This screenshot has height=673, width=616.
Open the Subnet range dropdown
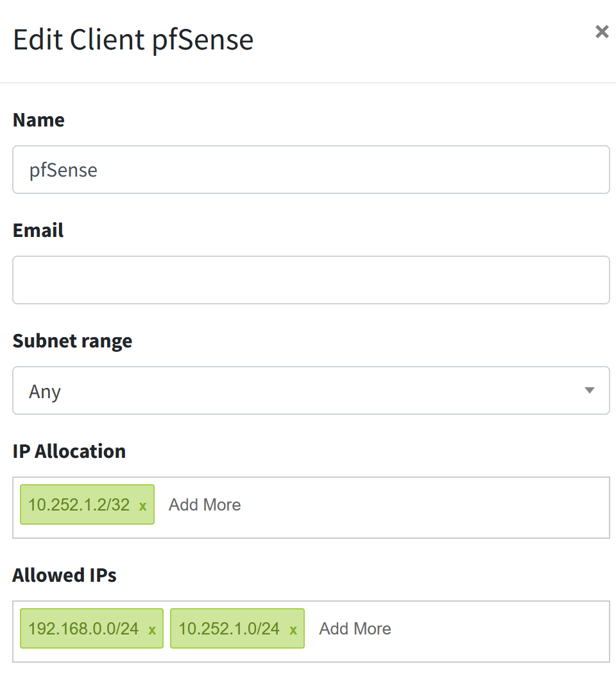tap(311, 390)
